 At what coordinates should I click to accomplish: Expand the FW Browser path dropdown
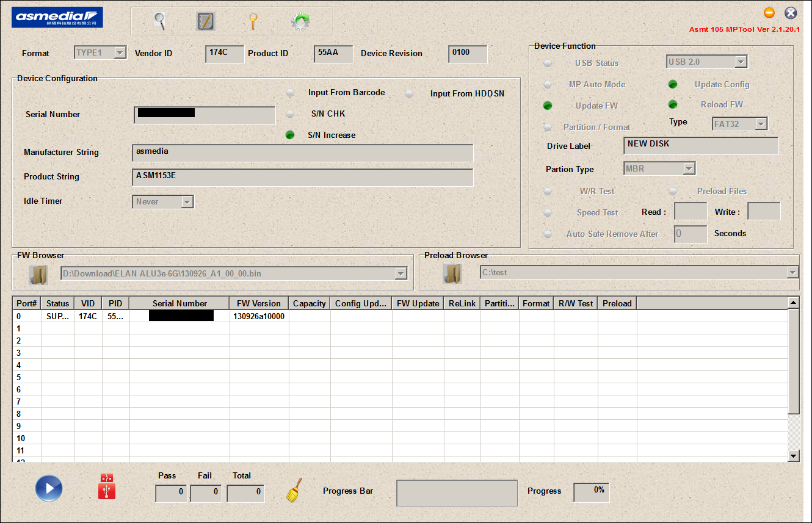401,273
